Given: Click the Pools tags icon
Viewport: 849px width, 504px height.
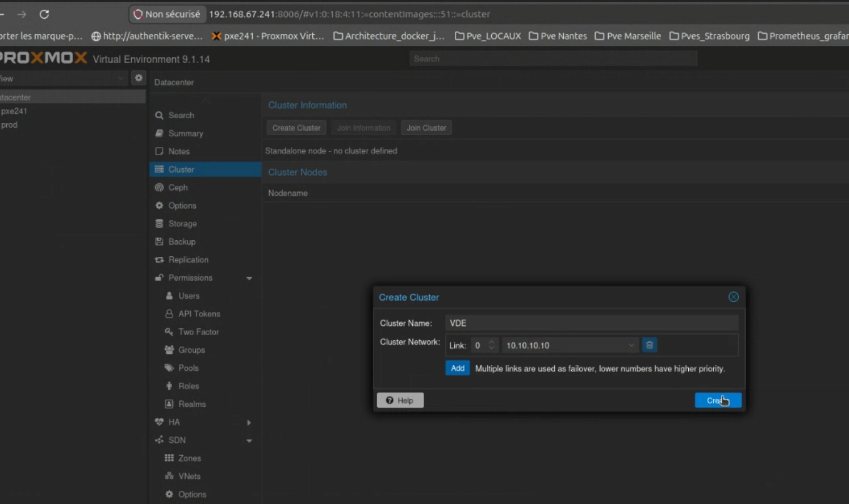Looking at the screenshot, I should click(169, 368).
